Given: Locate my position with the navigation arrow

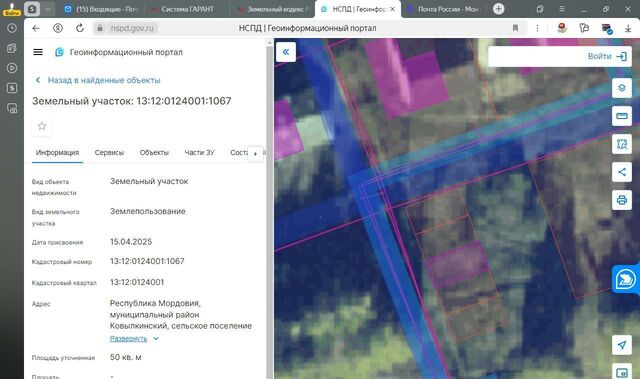Looking at the screenshot, I should click(622, 345).
